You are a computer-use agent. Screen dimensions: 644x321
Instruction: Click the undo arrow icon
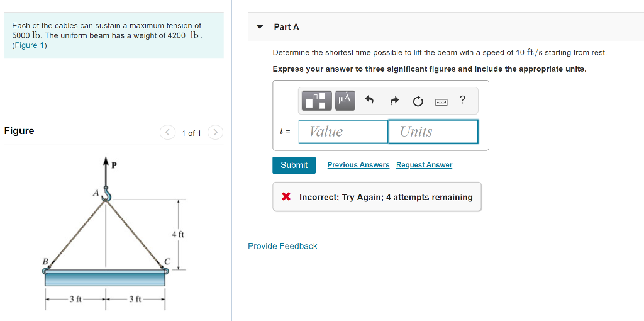coord(369,101)
